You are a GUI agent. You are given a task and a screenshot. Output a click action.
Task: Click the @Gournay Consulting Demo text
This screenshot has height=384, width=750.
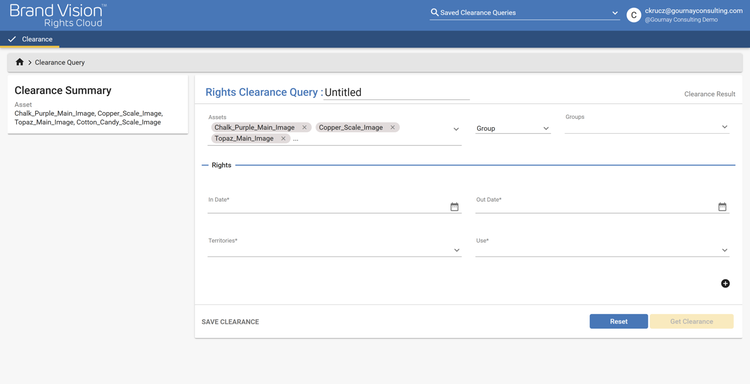coord(681,20)
